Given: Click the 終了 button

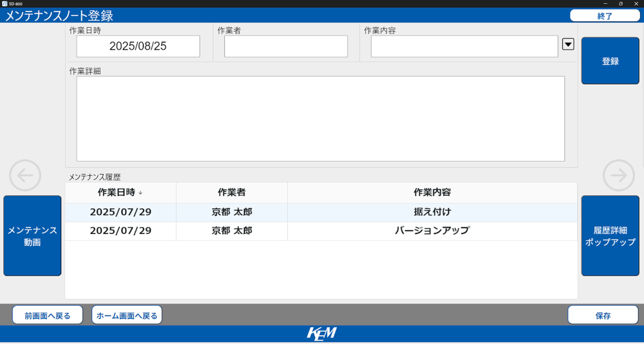Looking at the screenshot, I should (605, 16).
